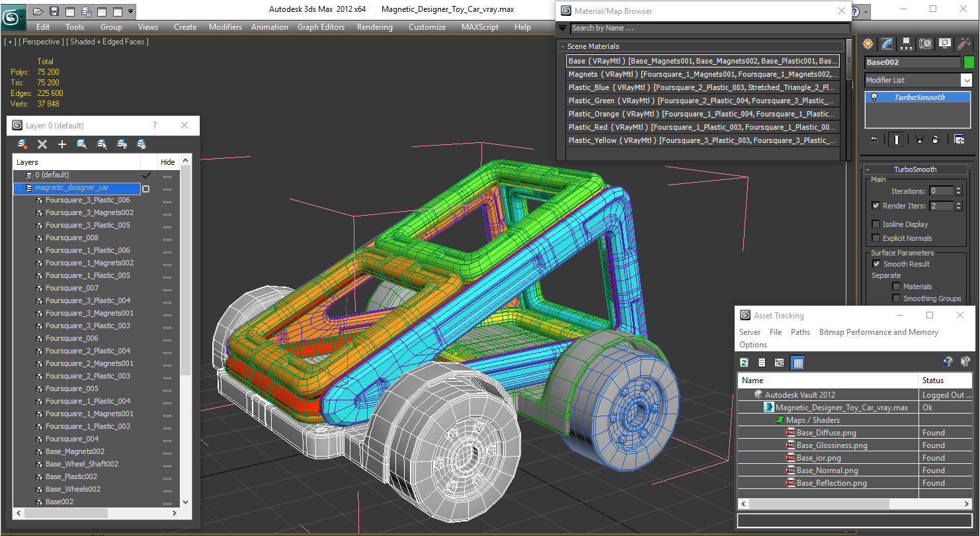Open the Create command panel tab

click(868, 44)
